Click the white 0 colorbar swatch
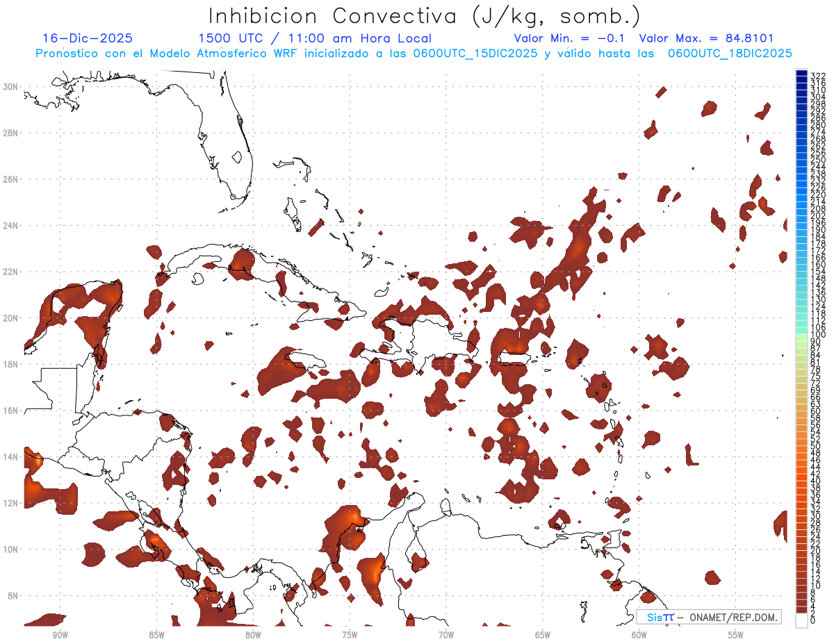Screen dimensions: 834x644 point(802,620)
